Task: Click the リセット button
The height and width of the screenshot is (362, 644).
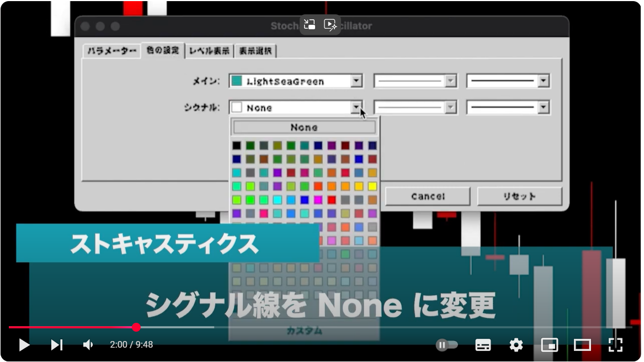Action: click(x=519, y=196)
